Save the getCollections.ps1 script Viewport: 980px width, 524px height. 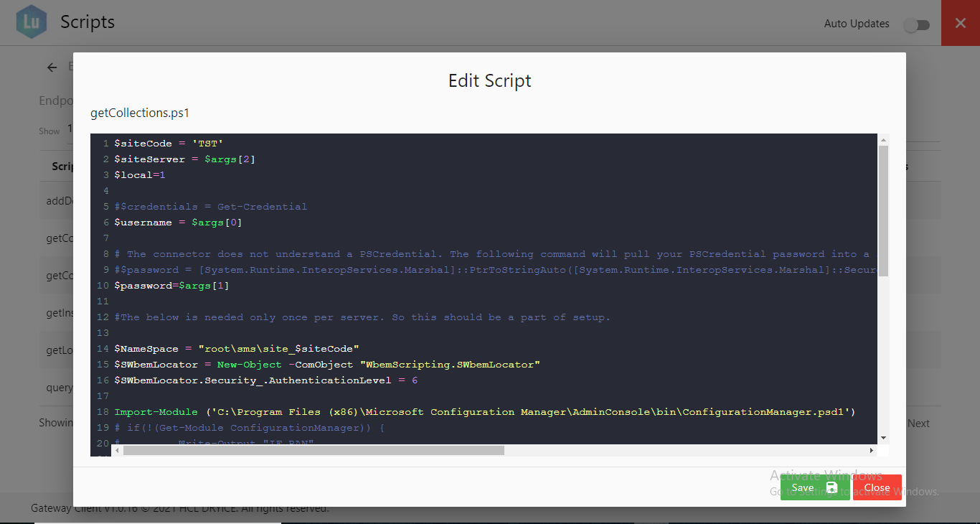point(802,487)
